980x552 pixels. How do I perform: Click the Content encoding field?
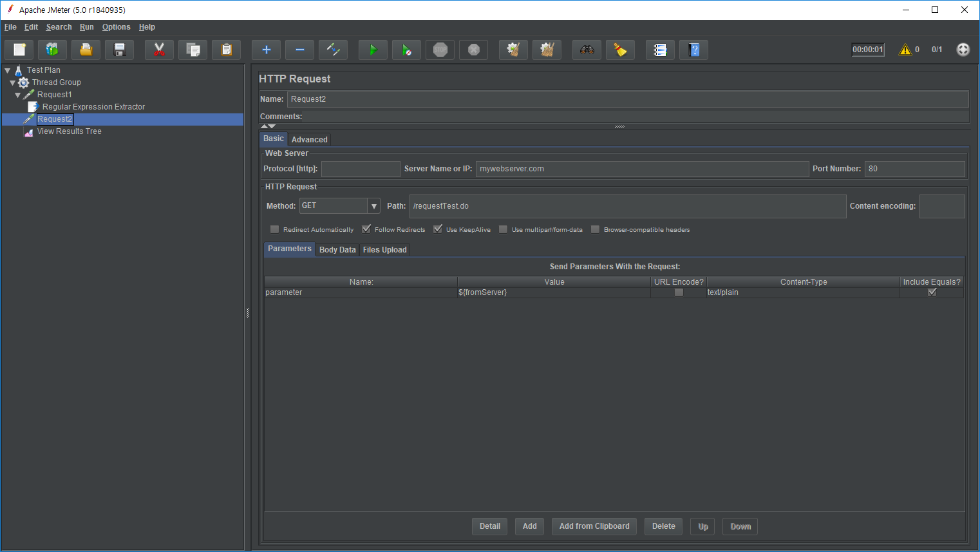coord(942,206)
